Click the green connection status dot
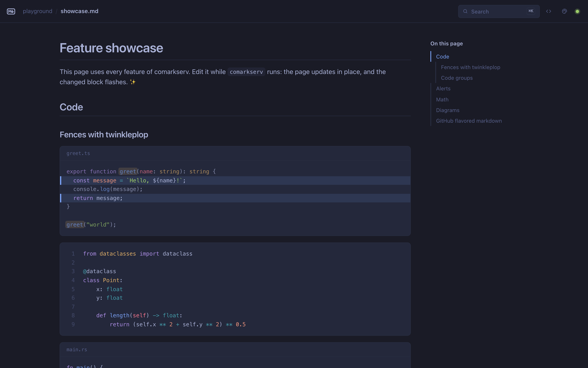Image resolution: width=588 pixels, height=368 pixels. [x=577, y=11]
